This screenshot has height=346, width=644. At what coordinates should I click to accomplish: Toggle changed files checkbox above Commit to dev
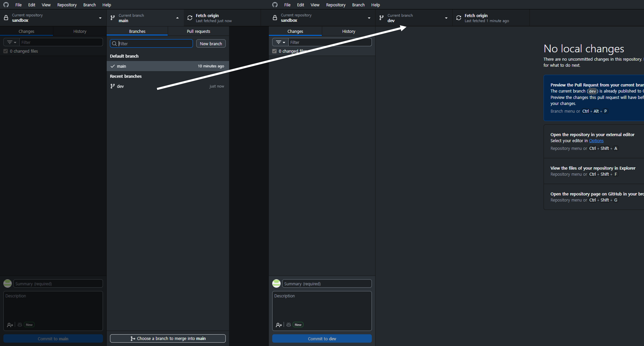(x=274, y=51)
